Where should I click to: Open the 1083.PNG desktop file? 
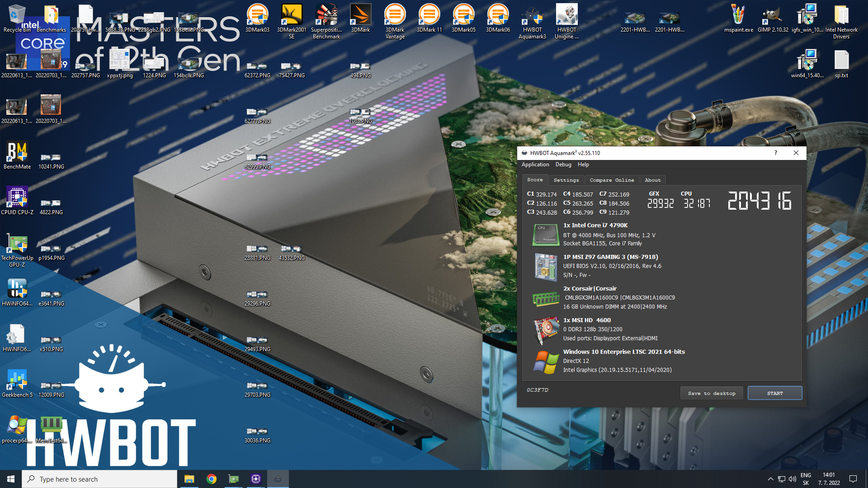coord(360,115)
